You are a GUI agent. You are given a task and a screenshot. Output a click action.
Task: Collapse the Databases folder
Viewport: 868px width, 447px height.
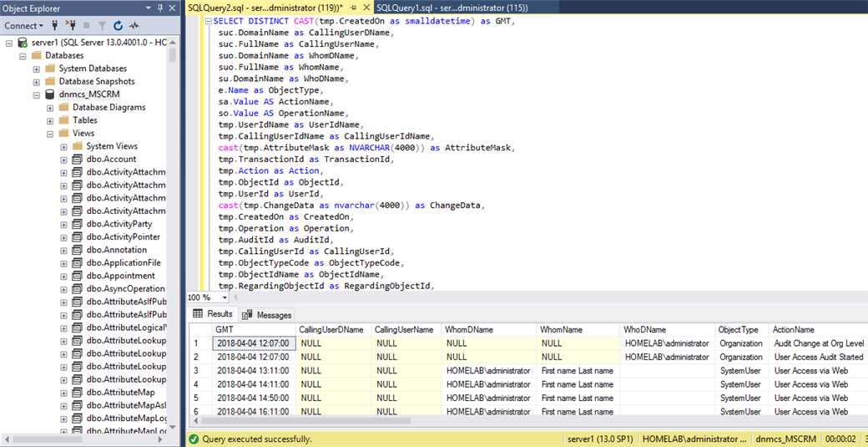point(23,55)
